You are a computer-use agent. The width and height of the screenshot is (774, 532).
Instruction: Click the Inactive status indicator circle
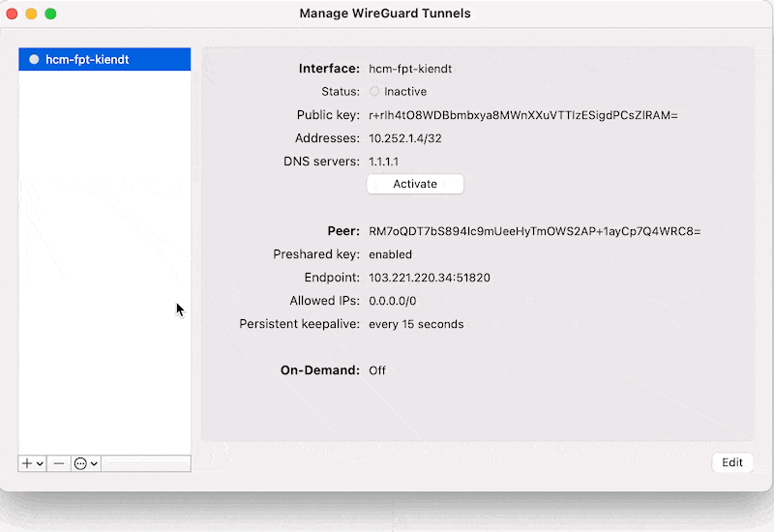(375, 92)
